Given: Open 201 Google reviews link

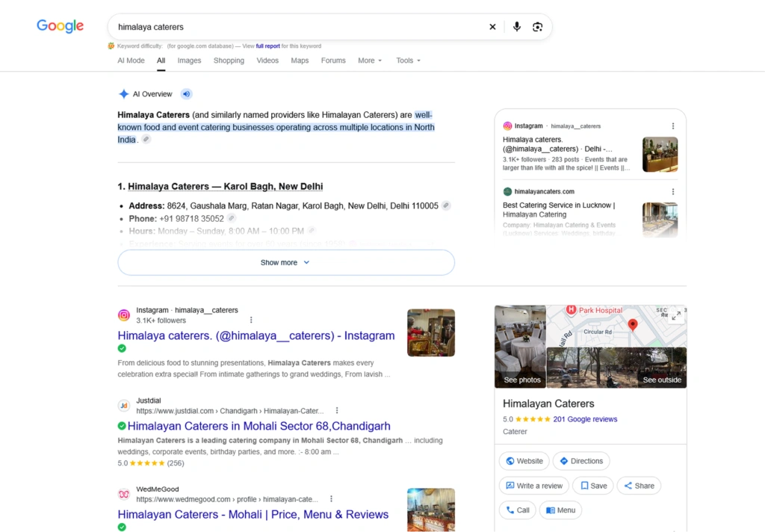Looking at the screenshot, I should point(585,419).
